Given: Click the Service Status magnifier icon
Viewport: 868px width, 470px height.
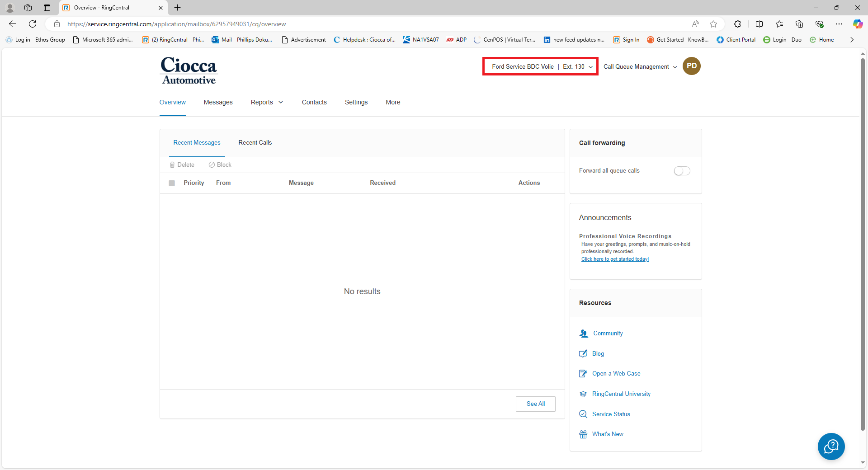Looking at the screenshot, I should [x=583, y=414].
